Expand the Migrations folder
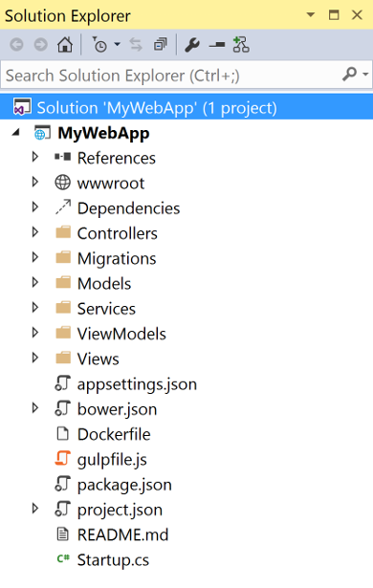Image resolution: width=373 pixels, height=588 pixels. coord(35,257)
